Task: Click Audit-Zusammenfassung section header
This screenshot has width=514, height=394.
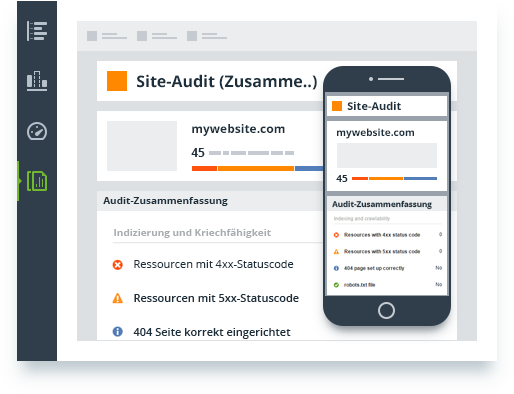Action: [165, 201]
